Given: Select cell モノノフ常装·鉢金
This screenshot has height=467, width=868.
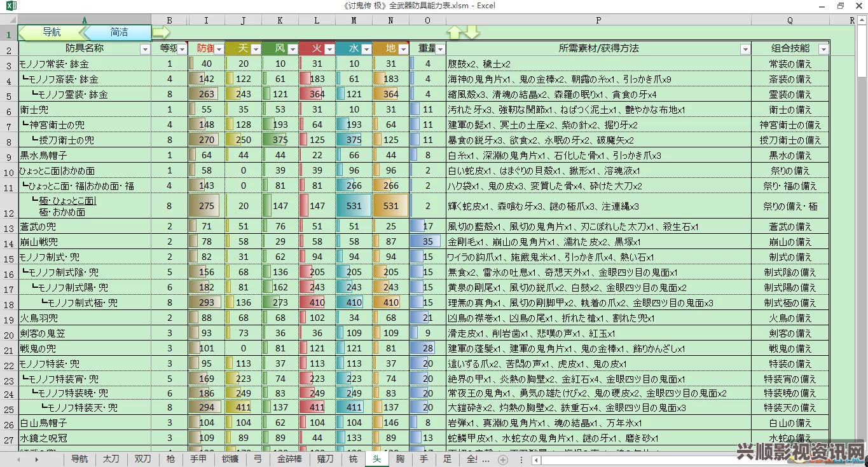Looking at the screenshot, I should tap(85, 64).
